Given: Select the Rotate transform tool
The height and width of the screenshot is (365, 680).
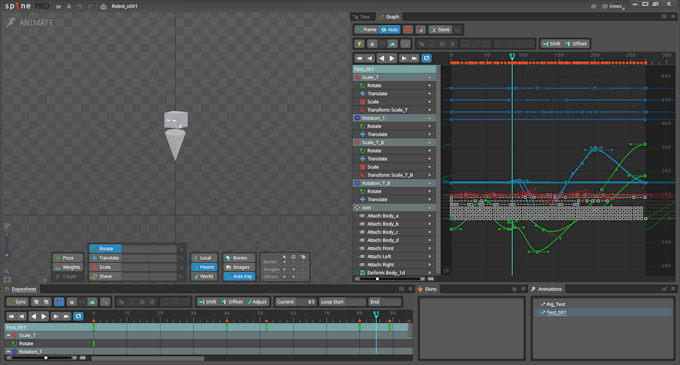Looking at the screenshot, I should pyautogui.click(x=105, y=249).
